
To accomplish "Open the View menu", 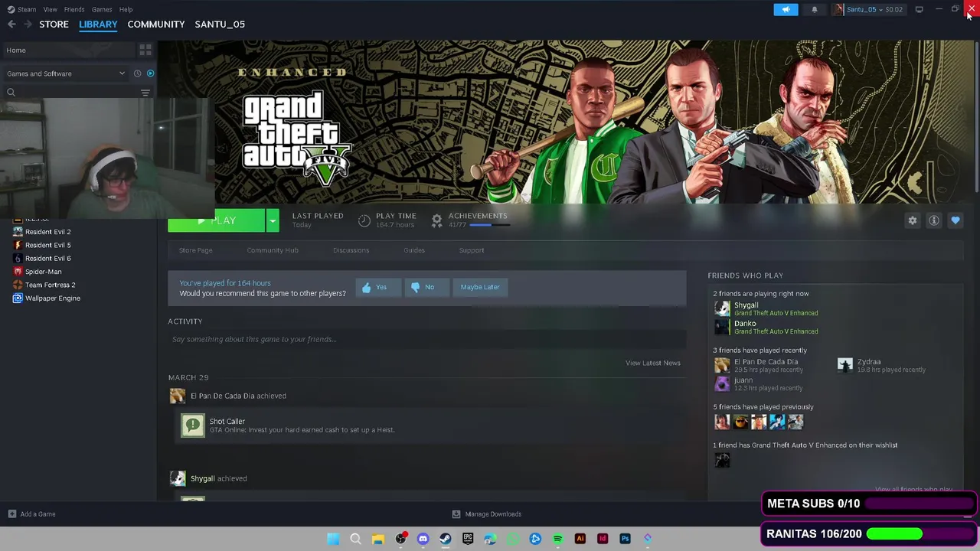I will point(50,9).
